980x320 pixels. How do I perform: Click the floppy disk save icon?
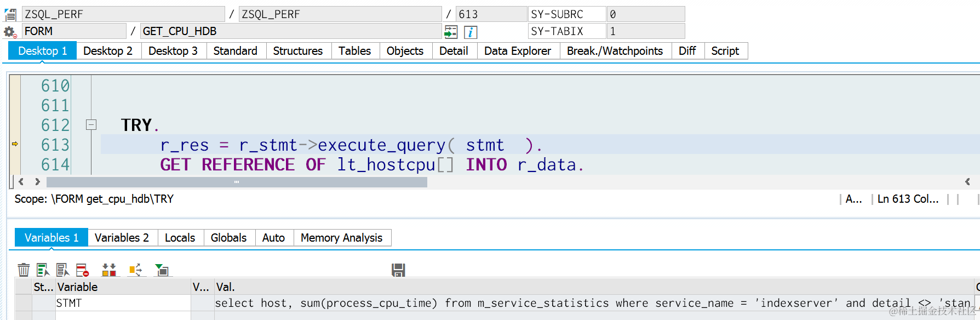[x=398, y=270]
